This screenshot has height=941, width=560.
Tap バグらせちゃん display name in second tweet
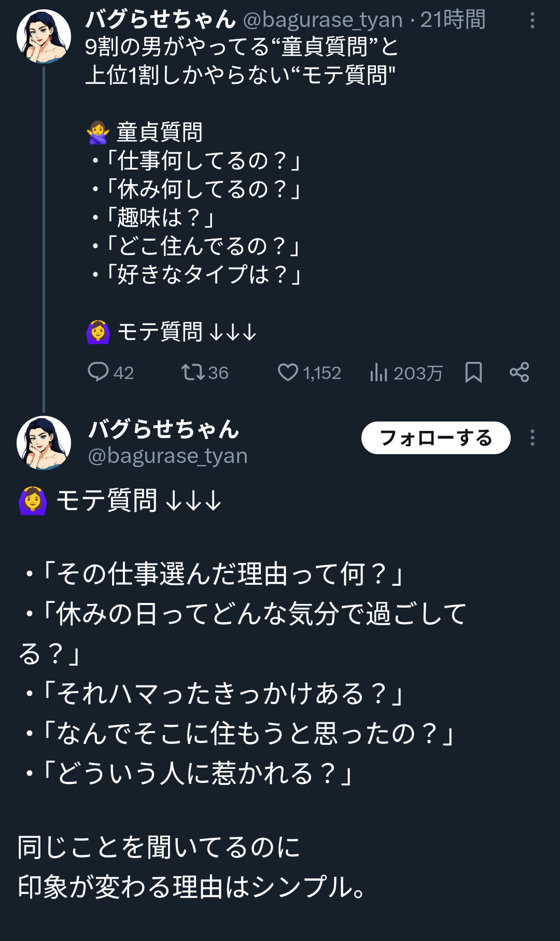click(x=164, y=429)
